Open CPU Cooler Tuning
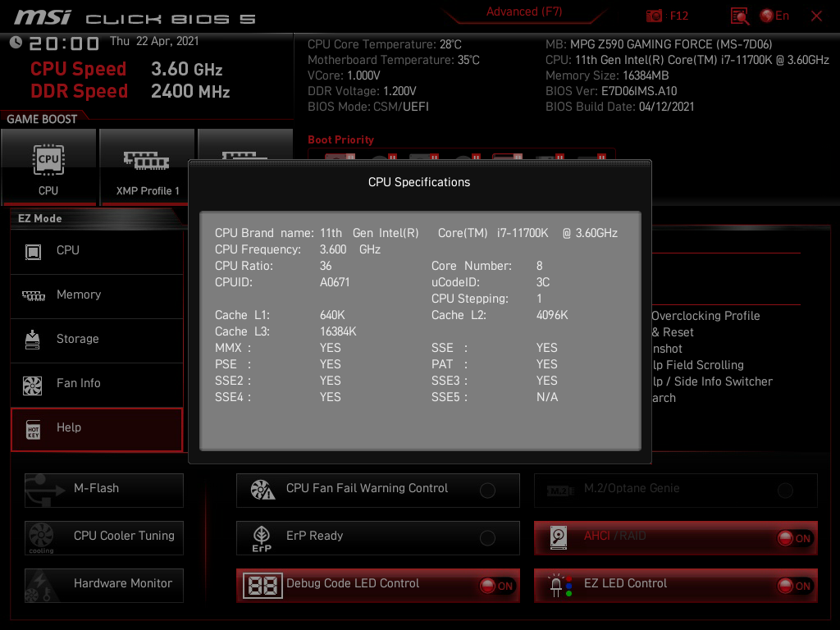The width and height of the screenshot is (840, 630). click(x=104, y=538)
